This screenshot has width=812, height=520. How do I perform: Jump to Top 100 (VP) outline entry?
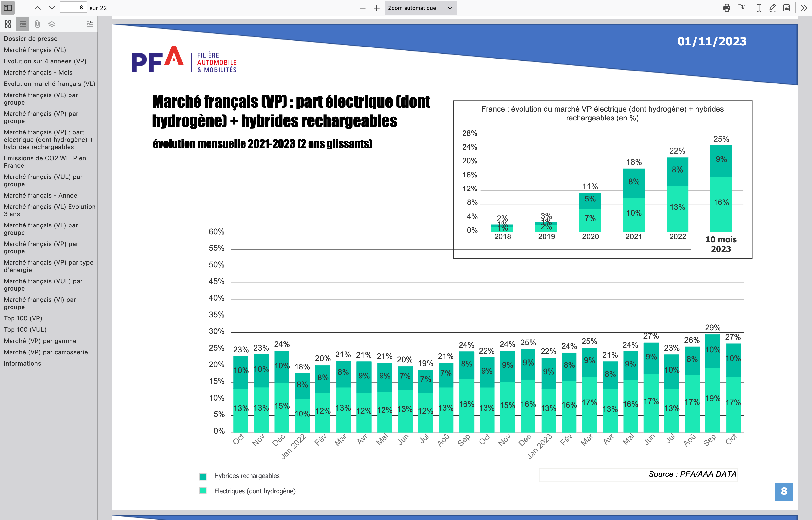pyautogui.click(x=23, y=318)
